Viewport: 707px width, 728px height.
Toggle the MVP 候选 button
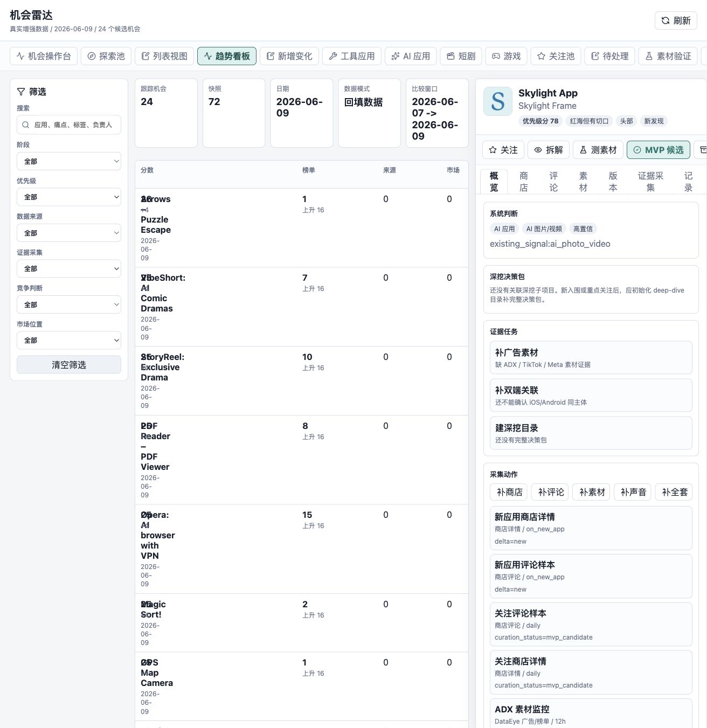pyautogui.click(x=659, y=150)
